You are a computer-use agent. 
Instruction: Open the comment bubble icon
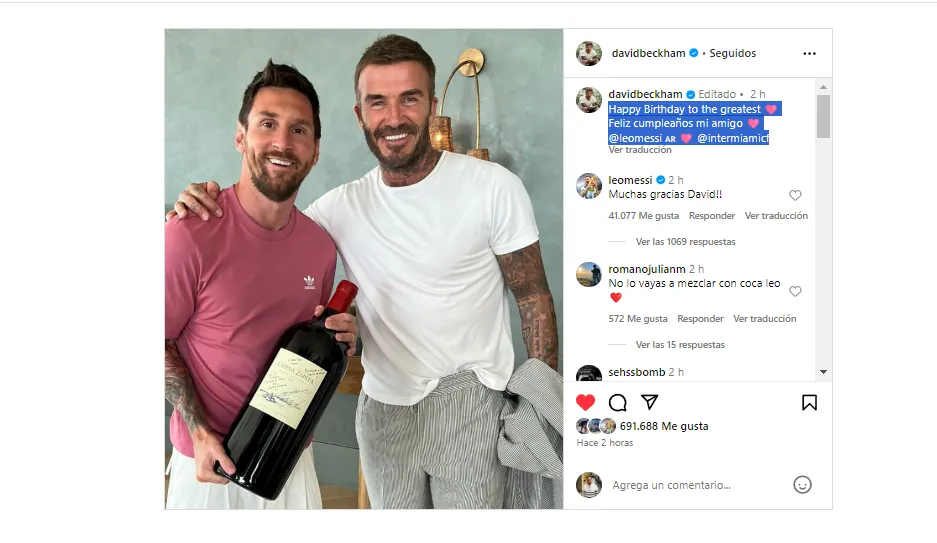[617, 403]
